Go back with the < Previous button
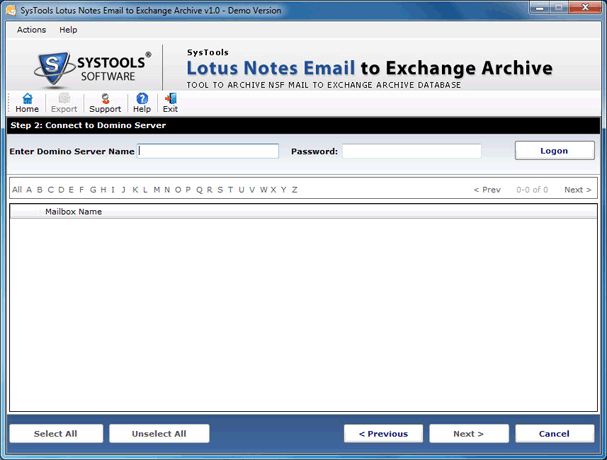Image resolution: width=607 pixels, height=460 pixels. (383, 434)
